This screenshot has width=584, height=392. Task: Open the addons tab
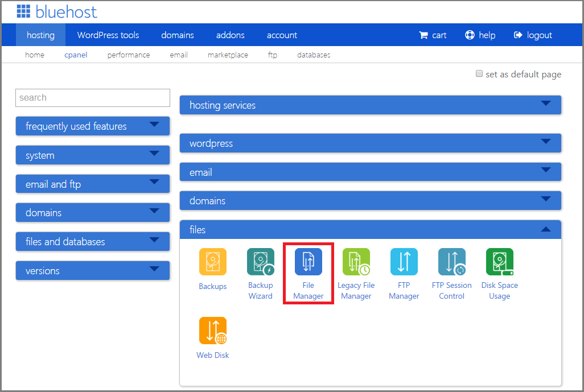[x=231, y=35]
